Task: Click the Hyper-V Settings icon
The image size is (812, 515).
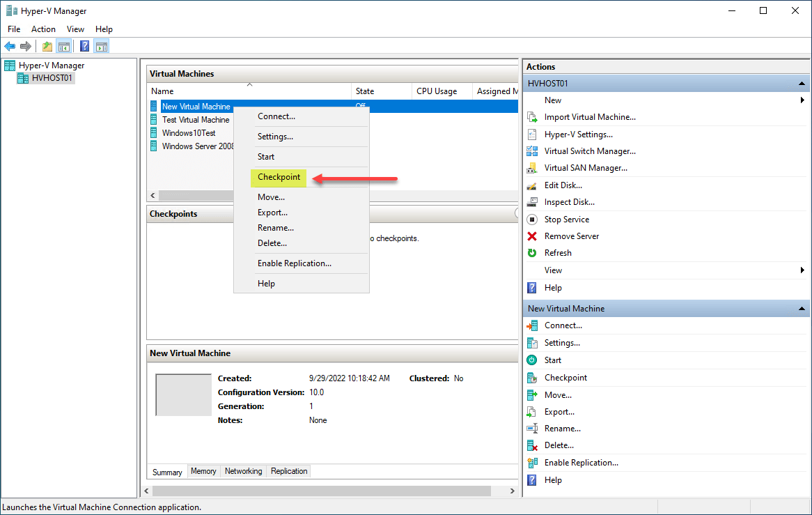Action: [x=532, y=134]
